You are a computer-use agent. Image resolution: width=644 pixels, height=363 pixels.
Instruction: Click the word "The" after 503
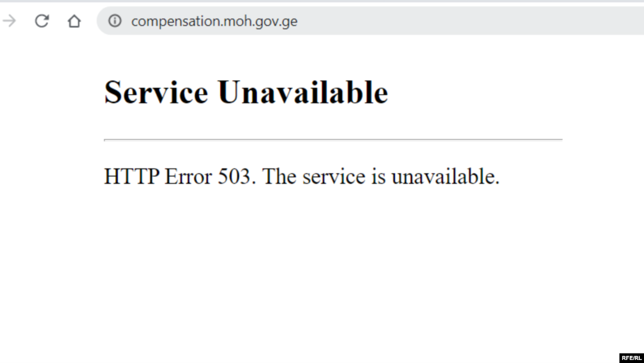coord(279,176)
